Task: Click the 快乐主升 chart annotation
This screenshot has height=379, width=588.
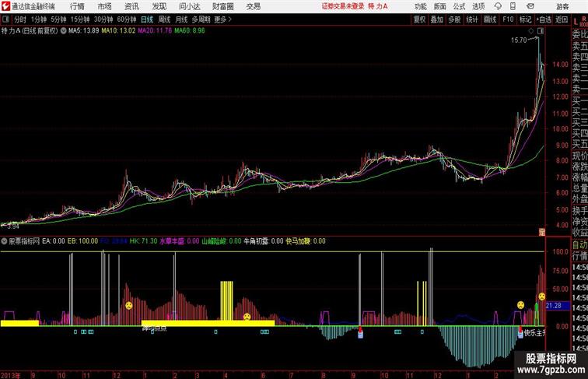Action: click(x=535, y=333)
